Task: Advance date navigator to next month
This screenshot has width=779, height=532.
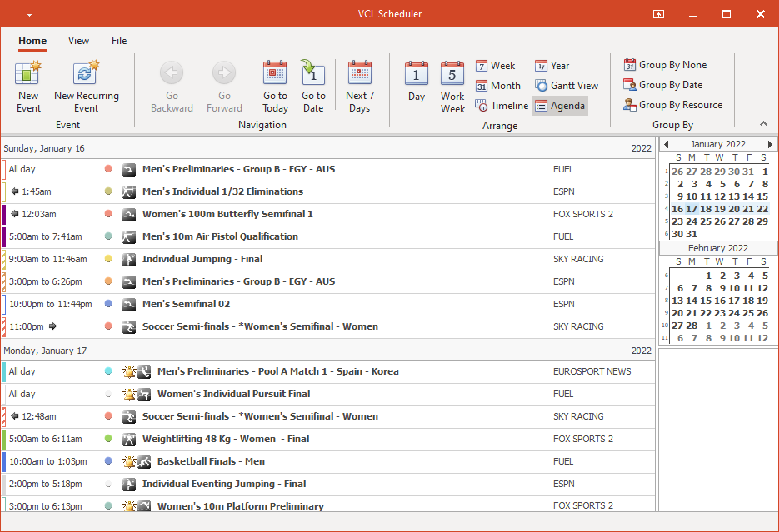Action: pos(769,143)
